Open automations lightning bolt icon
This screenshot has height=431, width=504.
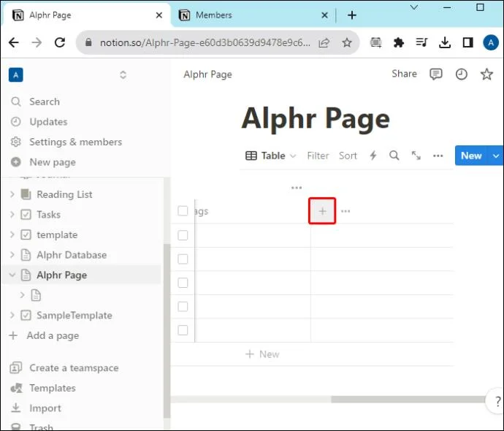(373, 156)
